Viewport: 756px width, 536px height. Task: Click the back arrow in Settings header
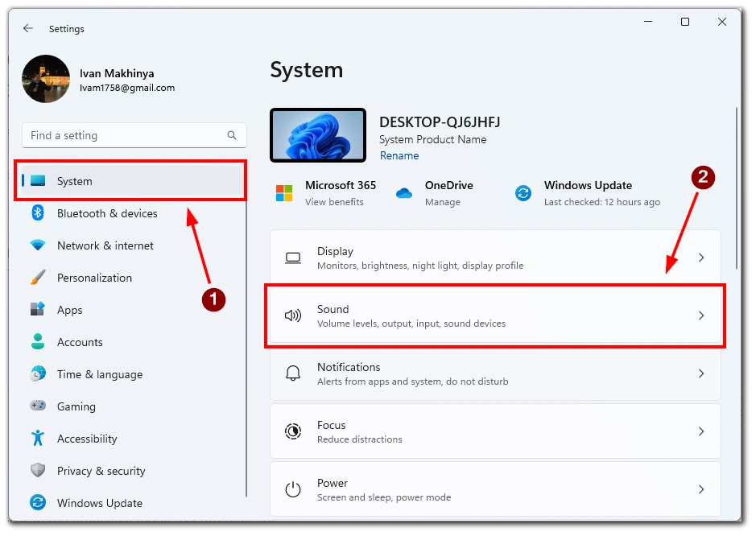click(28, 28)
